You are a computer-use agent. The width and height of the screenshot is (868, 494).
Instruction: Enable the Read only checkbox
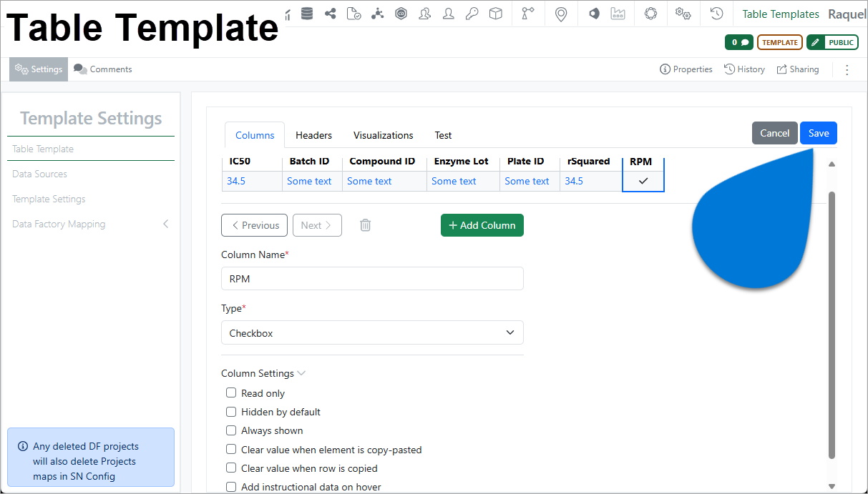231,393
